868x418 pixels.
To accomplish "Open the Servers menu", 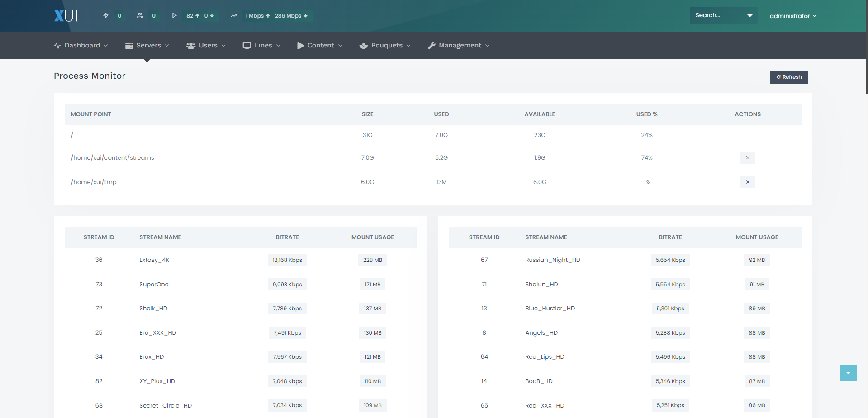I will [x=147, y=45].
